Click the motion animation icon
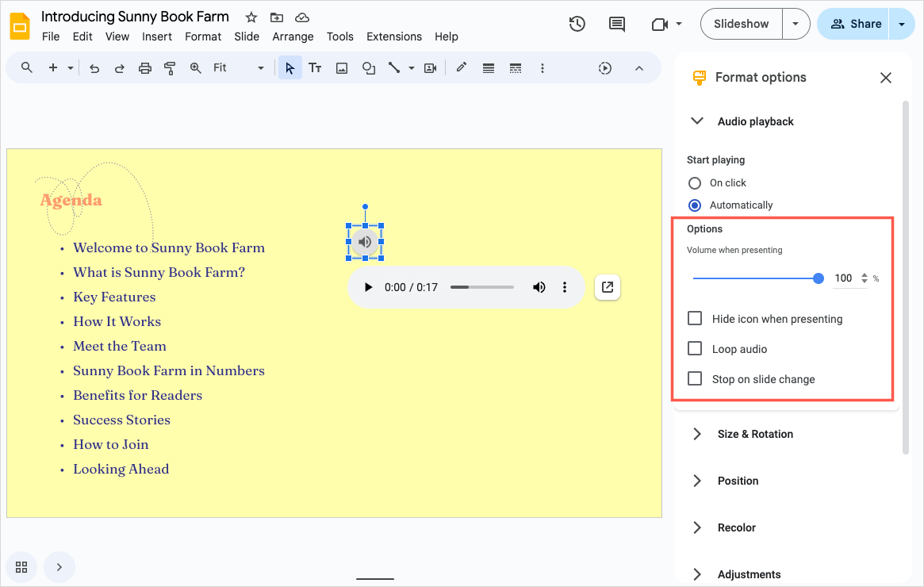This screenshot has height=587, width=924. click(x=604, y=68)
